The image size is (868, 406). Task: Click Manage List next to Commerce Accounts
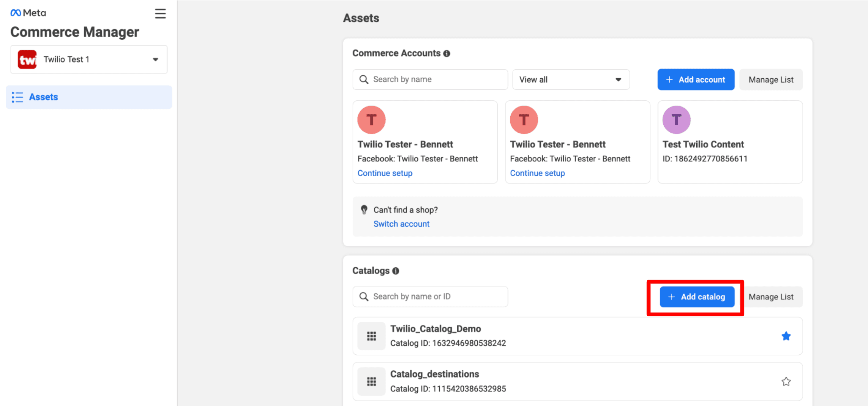[771, 80]
